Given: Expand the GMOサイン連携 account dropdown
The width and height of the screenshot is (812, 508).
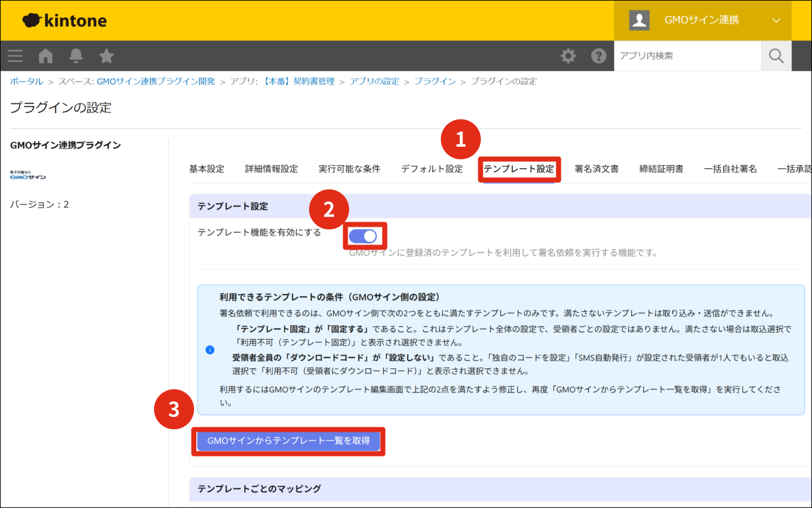Looking at the screenshot, I should coord(703,20).
